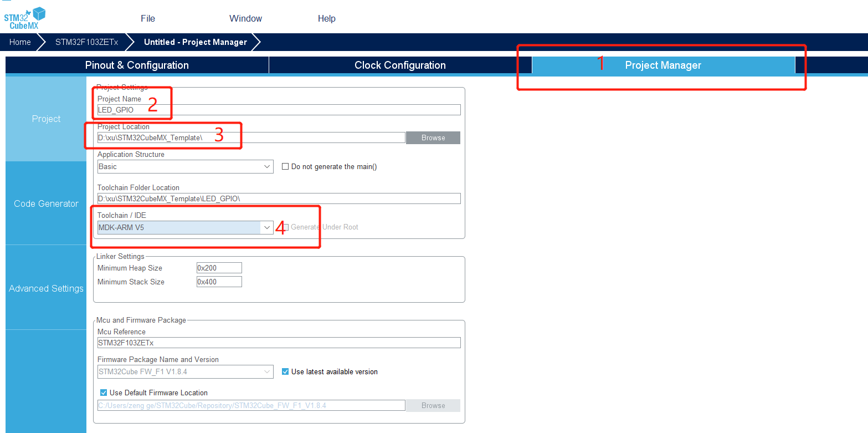Click the firmware location Browse button
This screenshot has width=868, height=433.
(433, 405)
